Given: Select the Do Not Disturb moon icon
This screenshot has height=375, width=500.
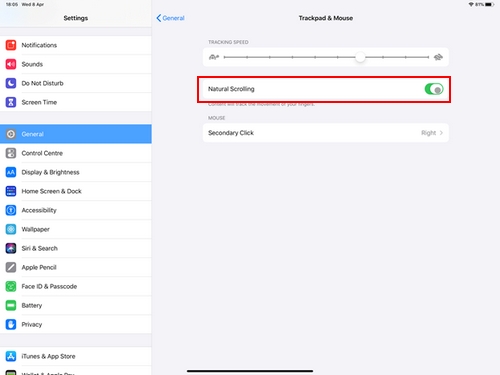Looking at the screenshot, I should (11, 83).
